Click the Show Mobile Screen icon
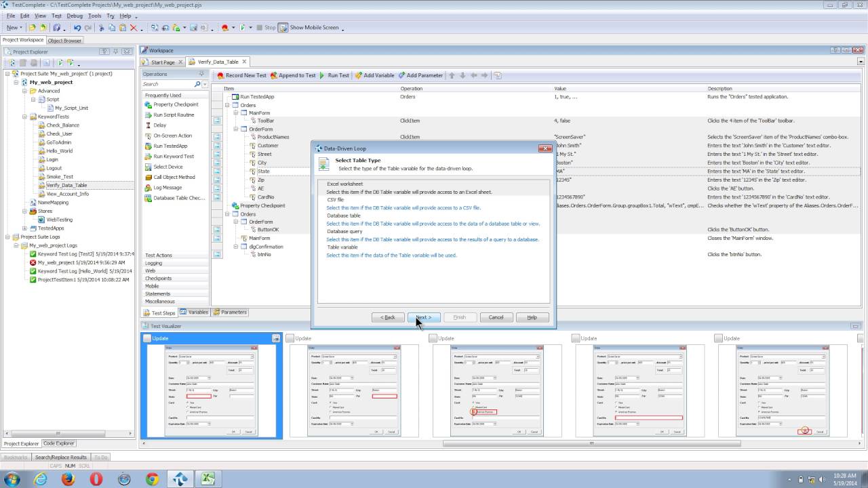 (x=285, y=28)
